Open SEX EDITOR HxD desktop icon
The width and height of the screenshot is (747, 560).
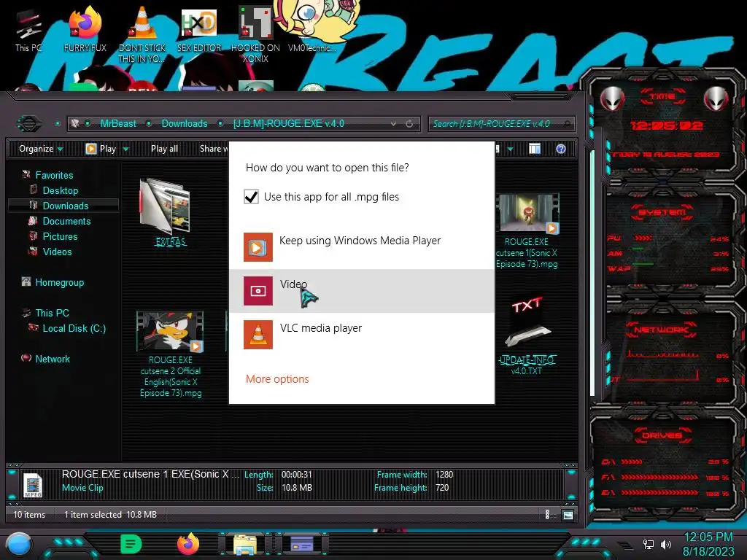point(199,29)
